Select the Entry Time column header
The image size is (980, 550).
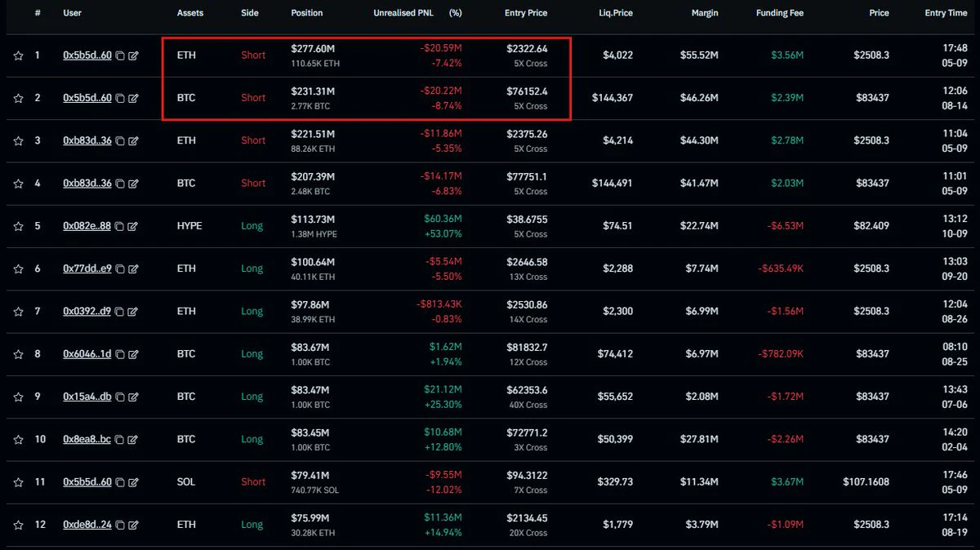pos(946,13)
